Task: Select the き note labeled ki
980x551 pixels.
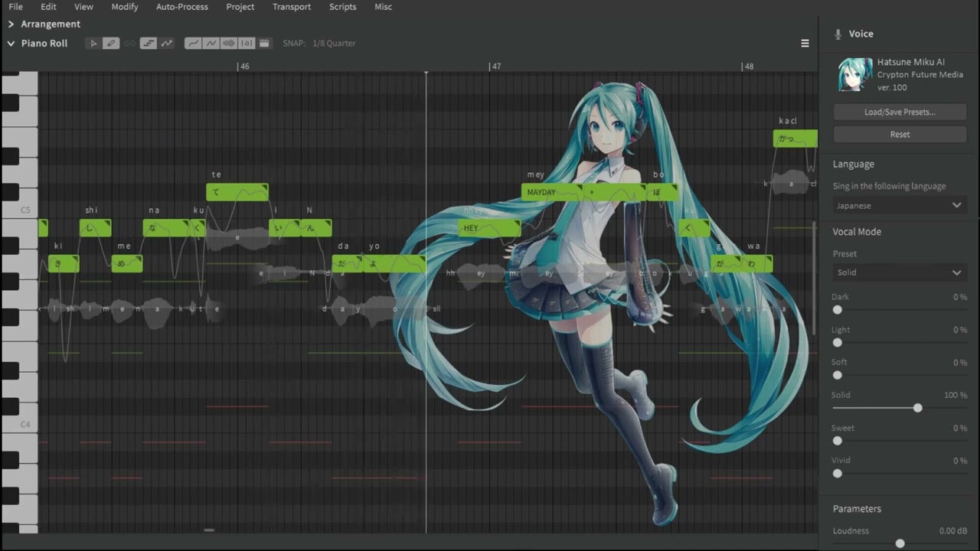Action: pos(64,264)
